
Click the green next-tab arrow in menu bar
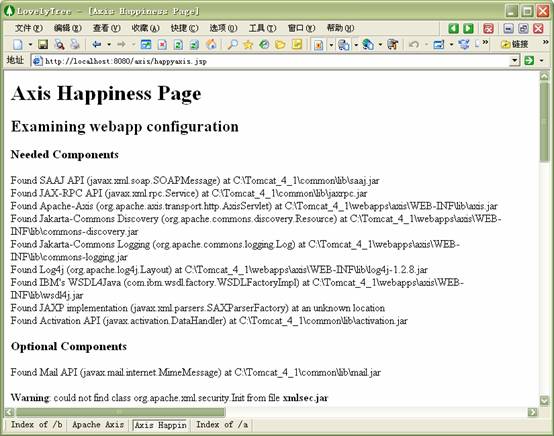(468, 28)
